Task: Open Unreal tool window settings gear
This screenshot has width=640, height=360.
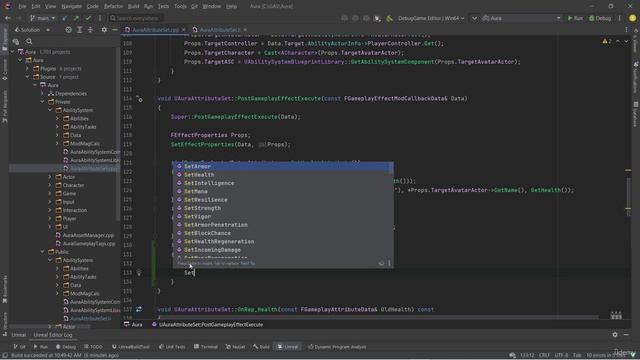Action: [x=615, y=335]
